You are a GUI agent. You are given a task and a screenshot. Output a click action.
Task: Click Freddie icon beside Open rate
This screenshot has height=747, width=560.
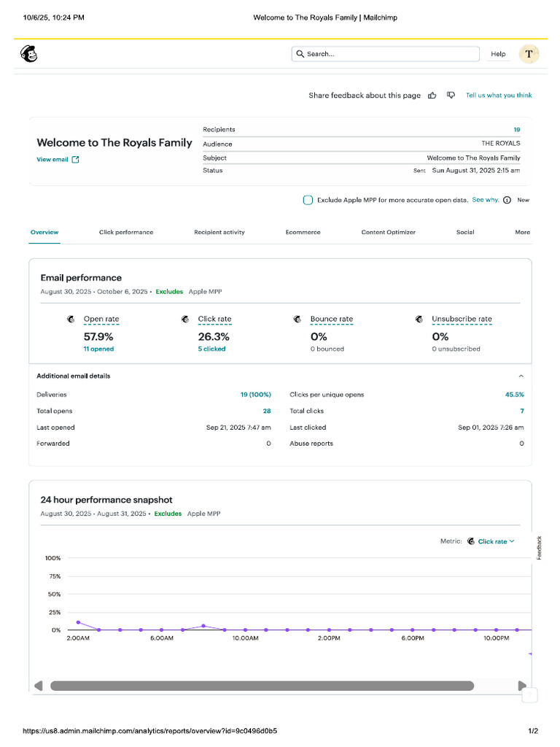[x=71, y=320]
